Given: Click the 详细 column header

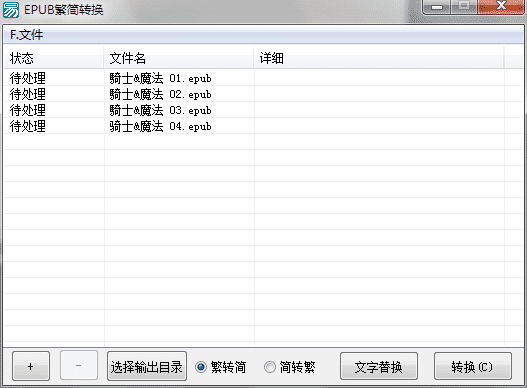Looking at the screenshot, I should pyautogui.click(x=379, y=58).
